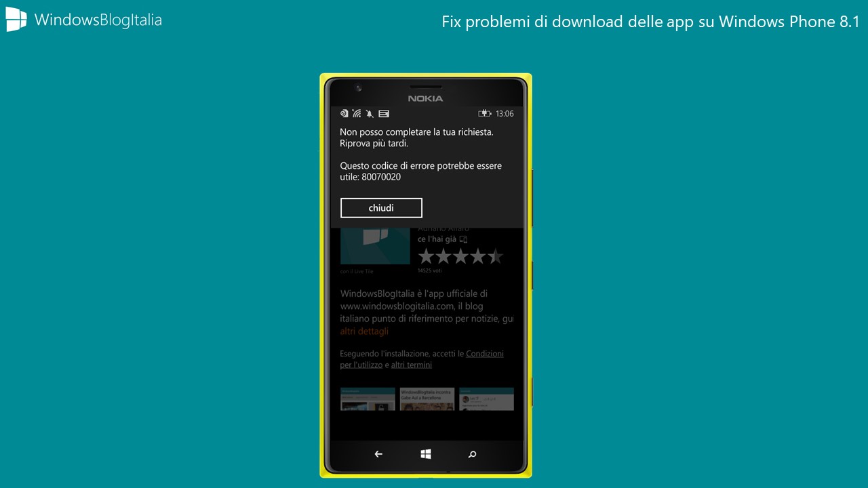
Task: Tap the 'ce l'hai già' ownership label
Action: tap(437, 239)
